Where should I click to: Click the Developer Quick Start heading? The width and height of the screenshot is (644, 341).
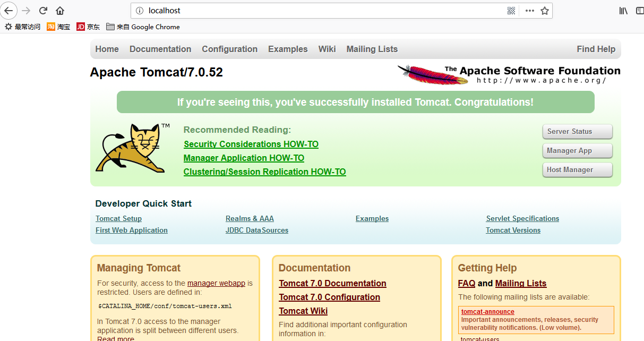click(x=143, y=203)
